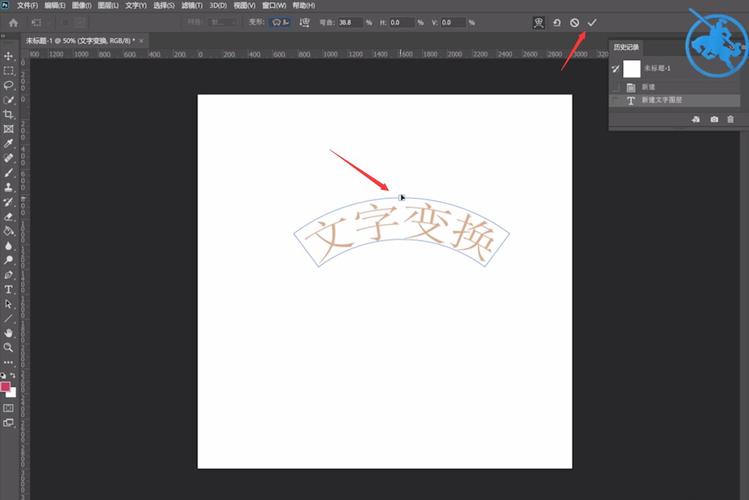
Task: Select the Eraser tool
Action: (x=9, y=216)
